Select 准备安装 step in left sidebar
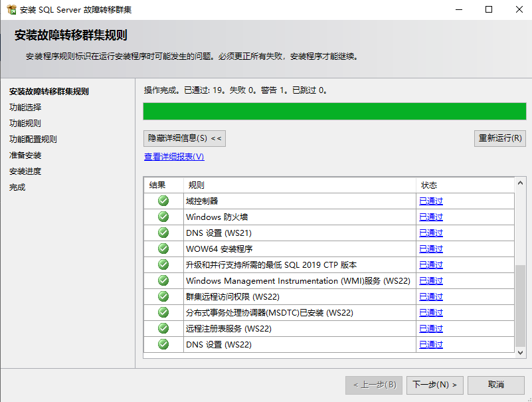Image resolution: width=532 pixels, height=402 pixels. point(25,155)
